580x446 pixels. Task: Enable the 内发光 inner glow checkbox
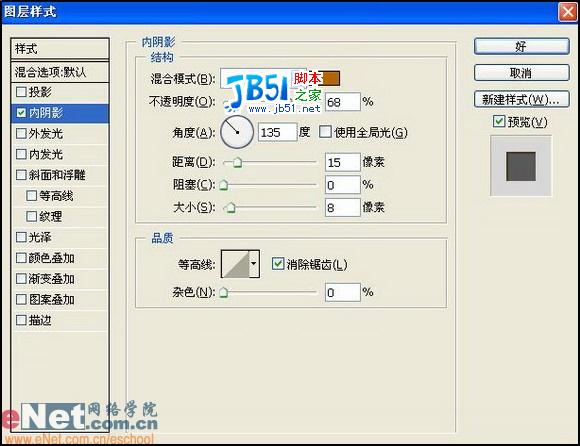[x=21, y=154]
